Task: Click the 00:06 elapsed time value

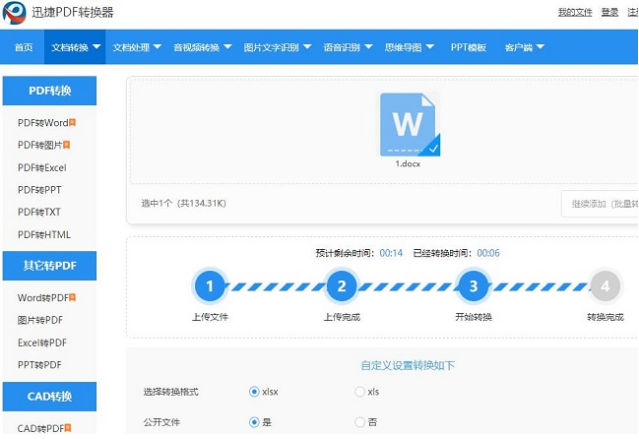Action: coord(488,253)
